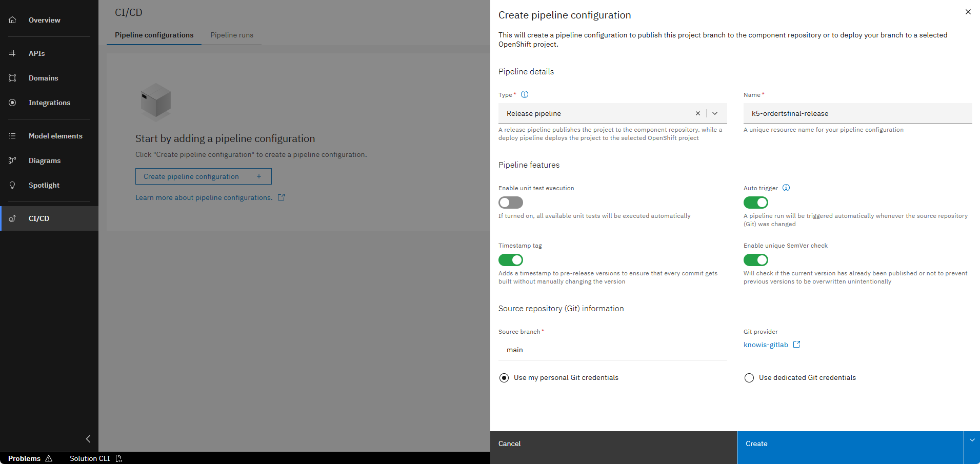Open the Overview section in the sidebar
Viewport: 980px width, 464px height.
tap(44, 20)
